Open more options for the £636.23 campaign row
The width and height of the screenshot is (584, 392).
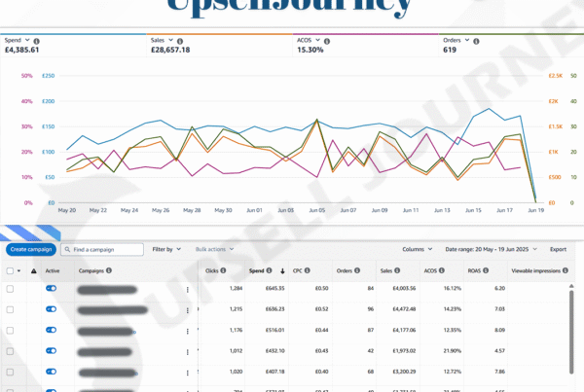point(187,310)
